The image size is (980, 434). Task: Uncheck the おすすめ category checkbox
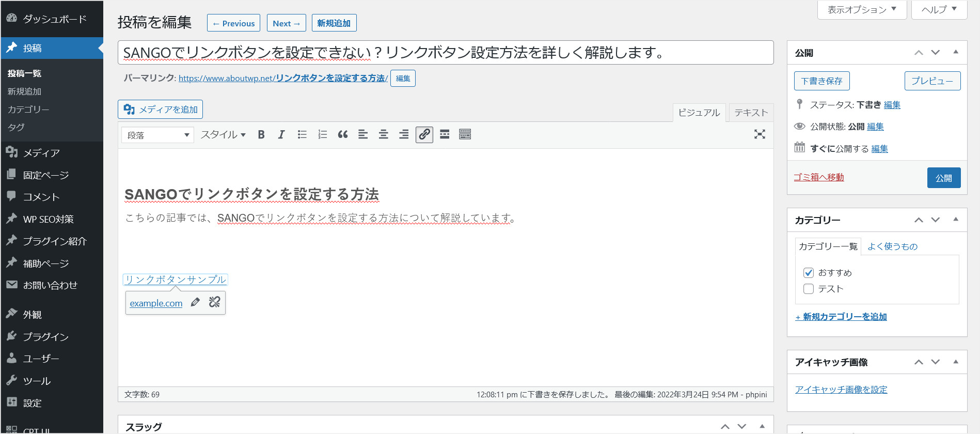tap(809, 273)
